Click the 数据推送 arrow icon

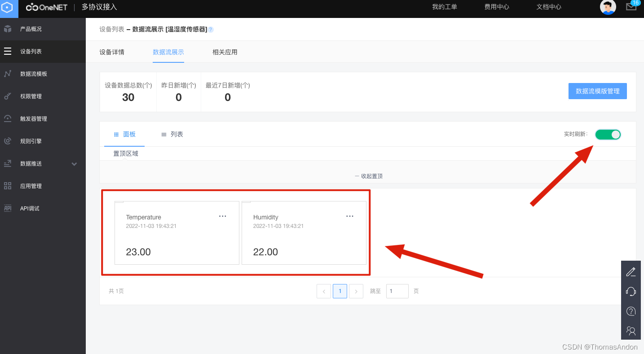pos(8,163)
